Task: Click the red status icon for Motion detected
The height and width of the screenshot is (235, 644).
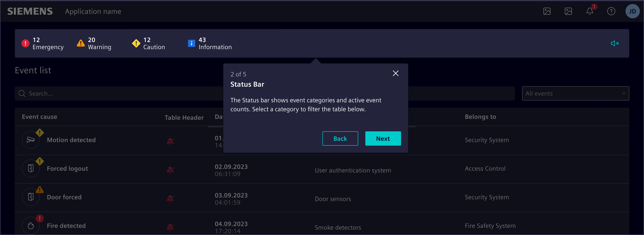Action: click(170, 141)
